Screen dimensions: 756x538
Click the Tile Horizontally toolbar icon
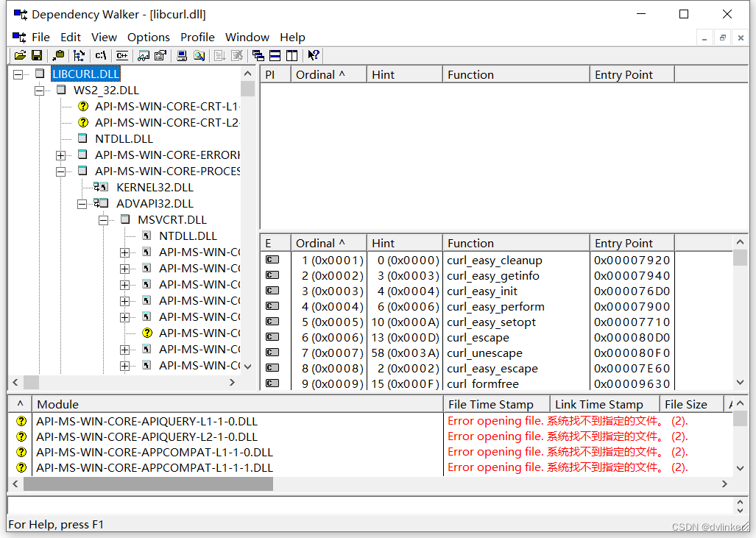pyautogui.click(x=275, y=55)
